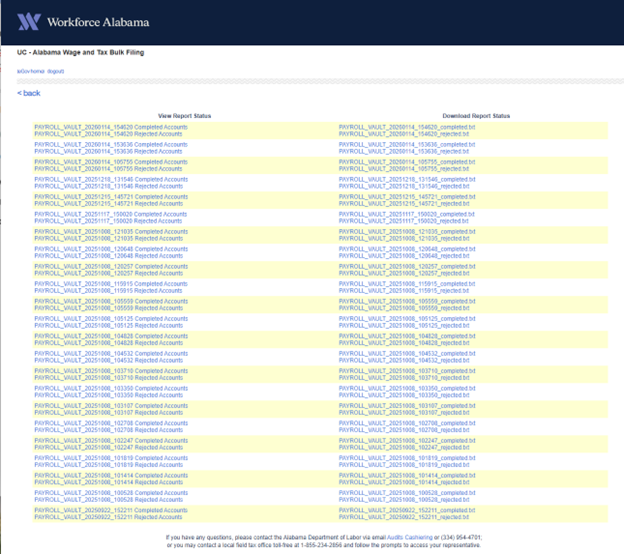This screenshot has height=554, width=624.
Task: View 20251008_103350 Completed Accounts report
Action: [x=111, y=388]
